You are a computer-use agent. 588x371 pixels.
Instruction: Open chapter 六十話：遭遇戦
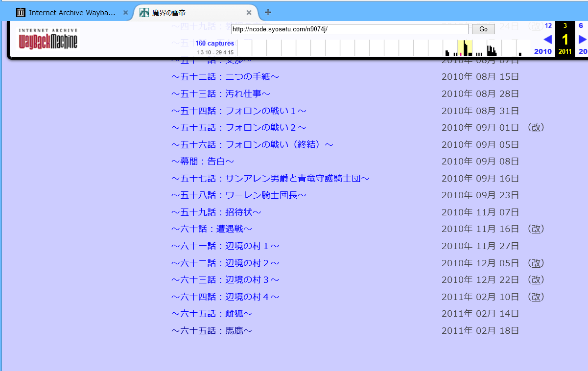[x=212, y=229]
